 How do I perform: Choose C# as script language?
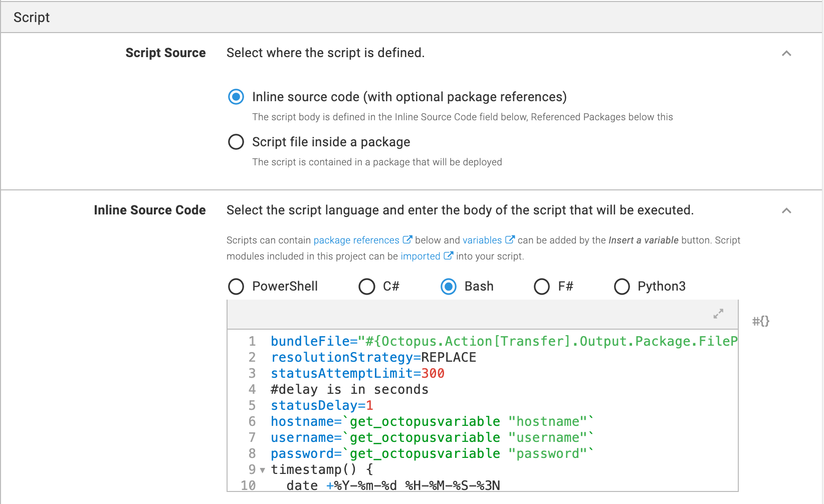pyautogui.click(x=367, y=287)
